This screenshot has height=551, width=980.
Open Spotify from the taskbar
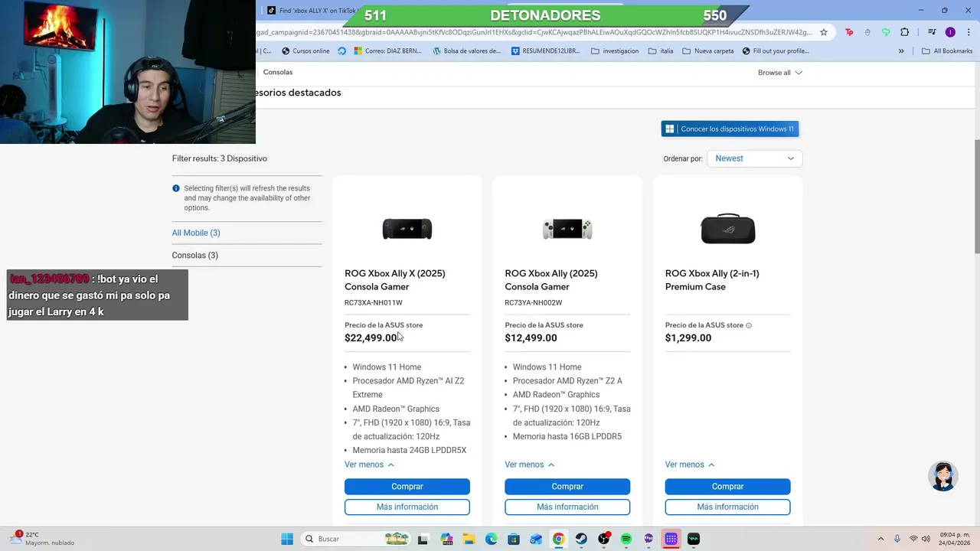626,539
